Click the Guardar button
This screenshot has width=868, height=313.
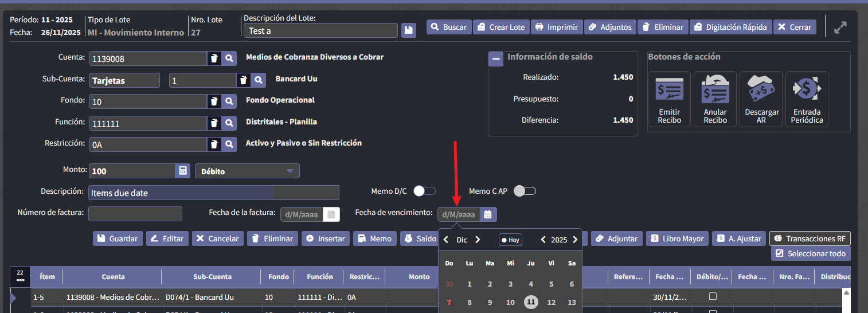(x=118, y=238)
